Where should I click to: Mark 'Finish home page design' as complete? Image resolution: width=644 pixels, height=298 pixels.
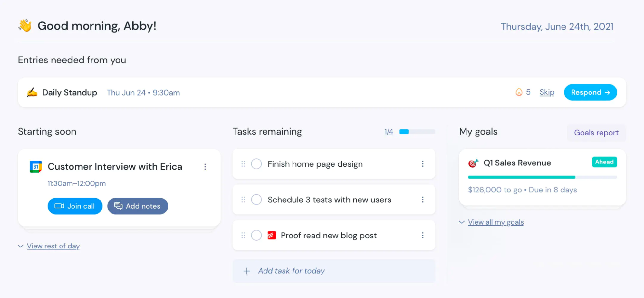[x=256, y=164]
